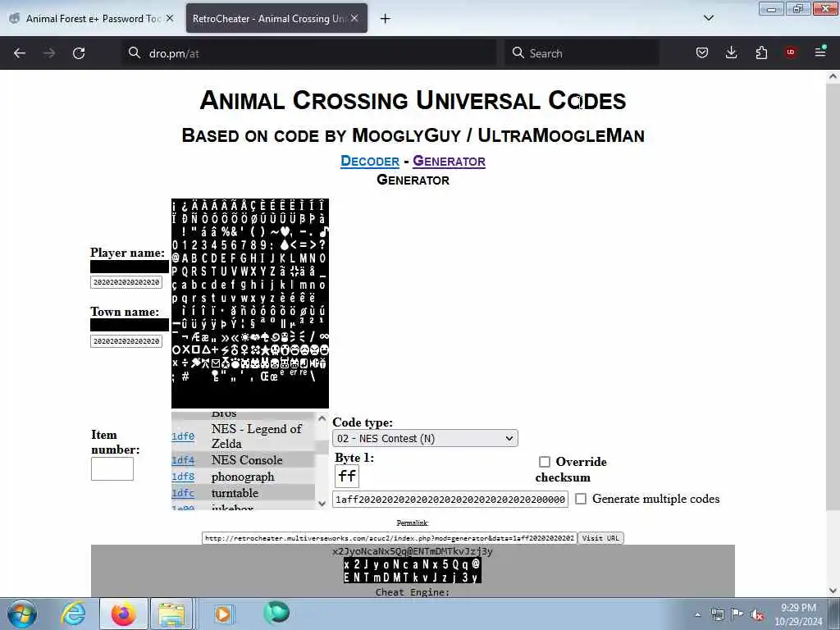Close the RetroCheater tab
This screenshot has height=630, width=840.
[x=354, y=18]
